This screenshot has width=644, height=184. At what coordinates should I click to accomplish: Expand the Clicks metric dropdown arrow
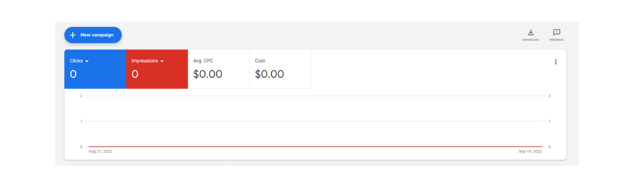(86, 61)
